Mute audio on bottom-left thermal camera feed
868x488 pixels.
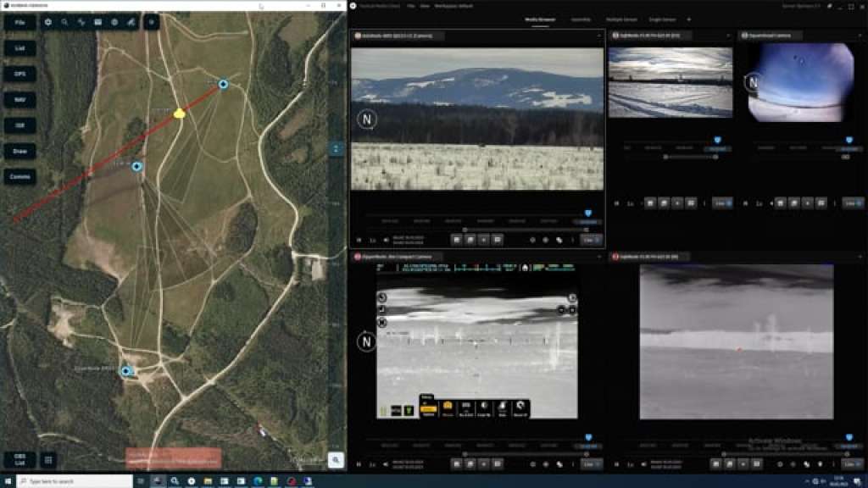click(386, 464)
